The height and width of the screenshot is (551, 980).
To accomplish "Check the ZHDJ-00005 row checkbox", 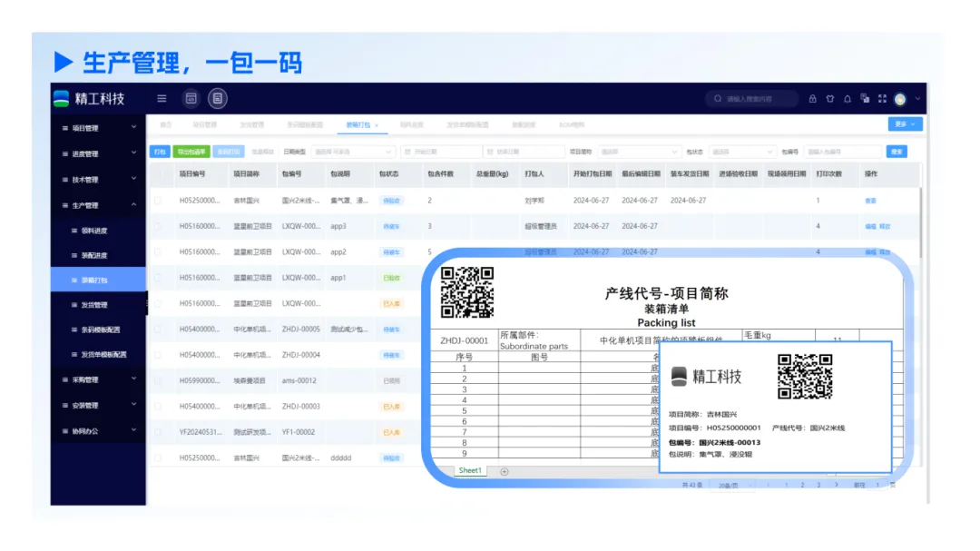I will 158,329.
